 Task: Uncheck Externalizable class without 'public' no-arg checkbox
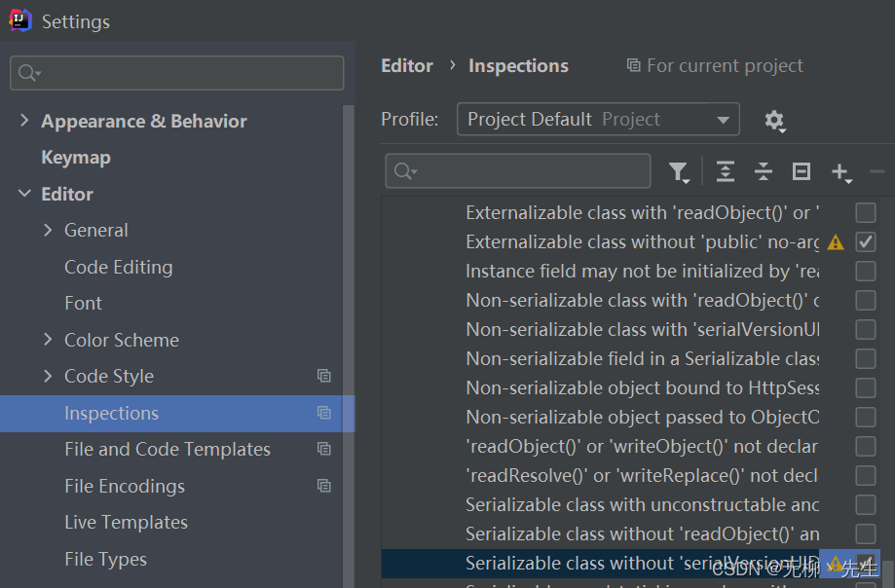click(x=865, y=241)
